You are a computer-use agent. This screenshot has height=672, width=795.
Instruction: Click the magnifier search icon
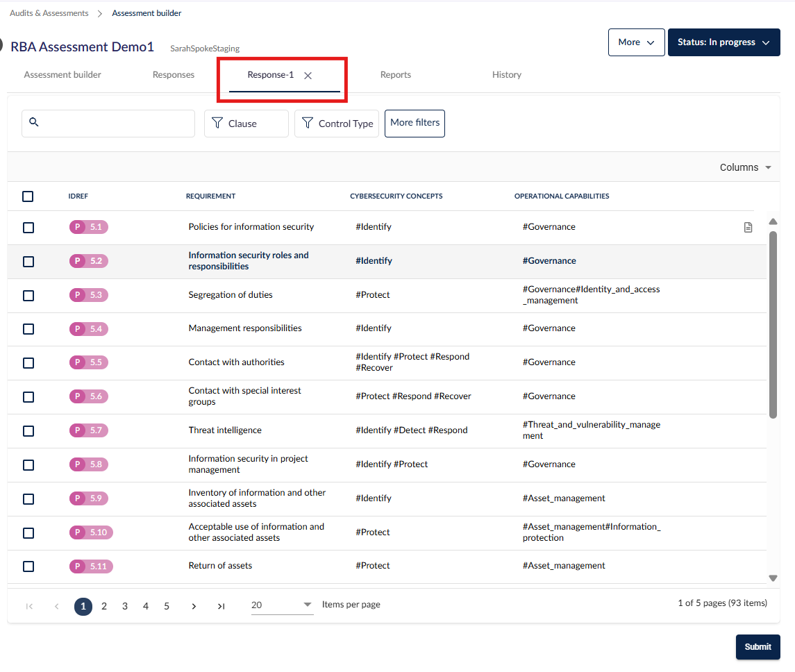pos(34,121)
